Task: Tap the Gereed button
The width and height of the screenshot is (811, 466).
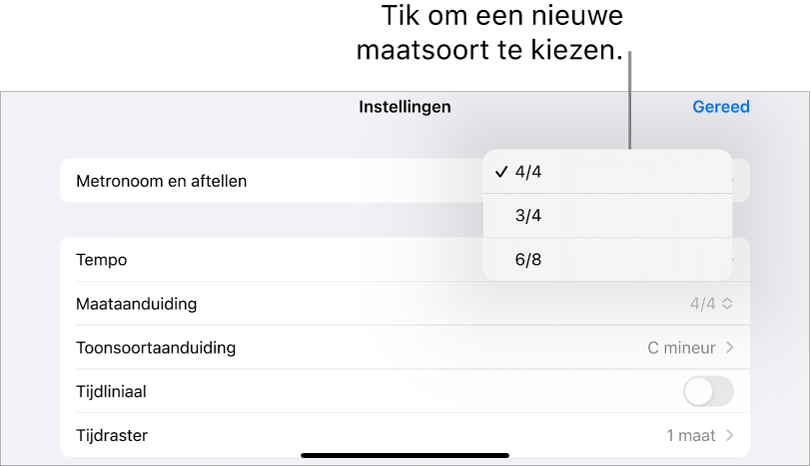Action: click(x=720, y=107)
